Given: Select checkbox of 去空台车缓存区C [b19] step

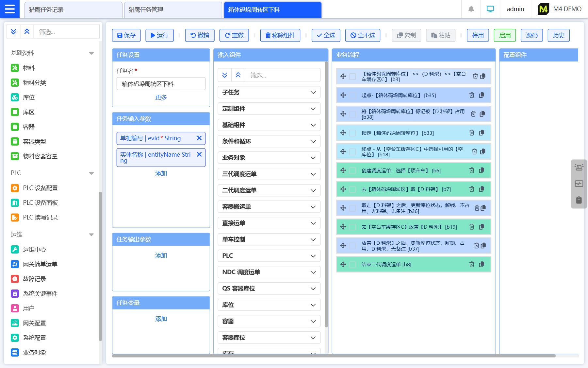Looking at the screenshot, I should coord(353,227).
